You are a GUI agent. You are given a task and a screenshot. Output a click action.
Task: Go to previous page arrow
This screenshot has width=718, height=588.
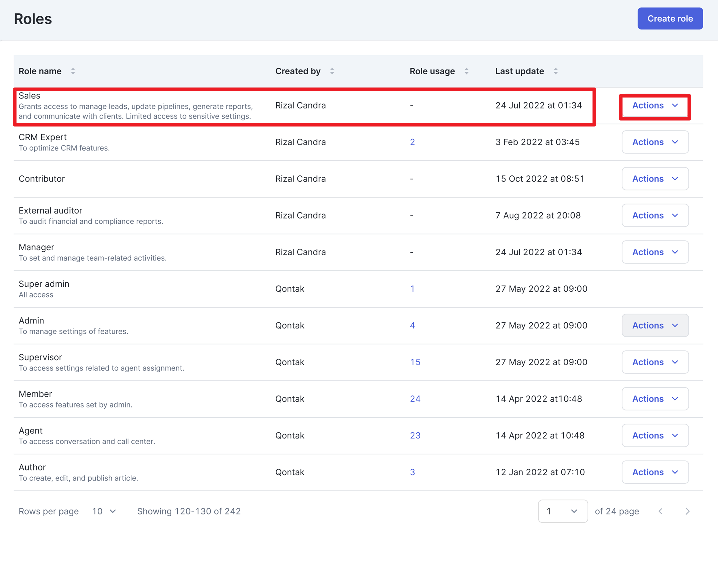660,511
